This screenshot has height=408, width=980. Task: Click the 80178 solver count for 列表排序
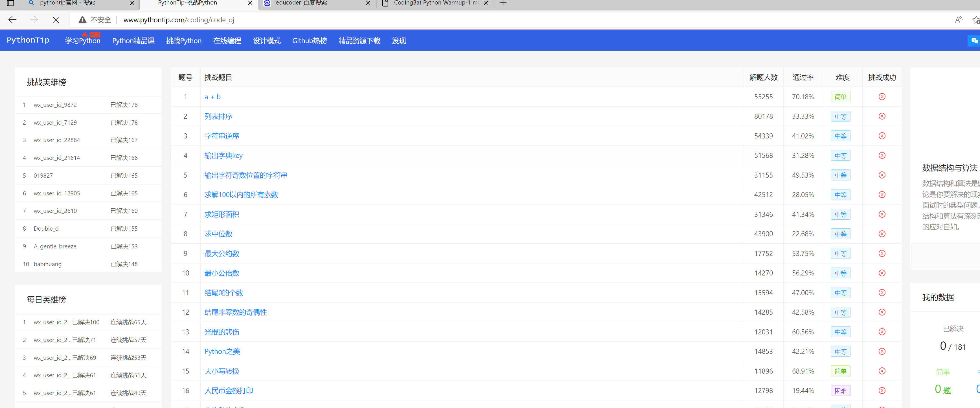click(763, 116)
